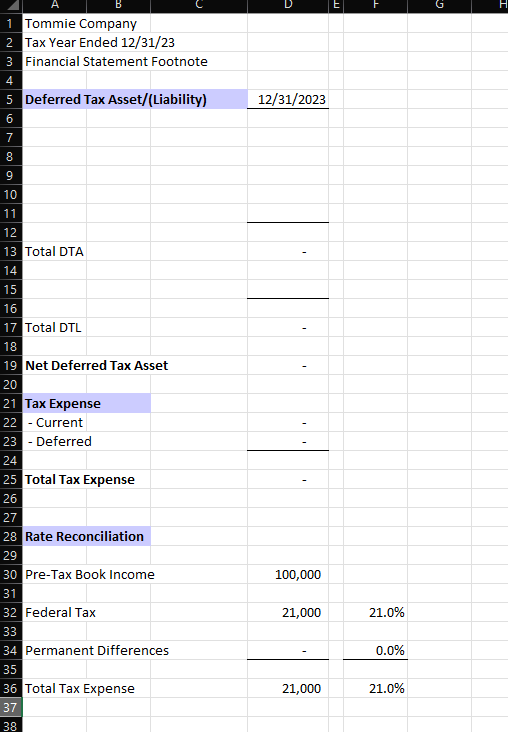This screenshot has width=508, height=732.
Task: Select the Total DTA label cell
Action: point(55,252)
